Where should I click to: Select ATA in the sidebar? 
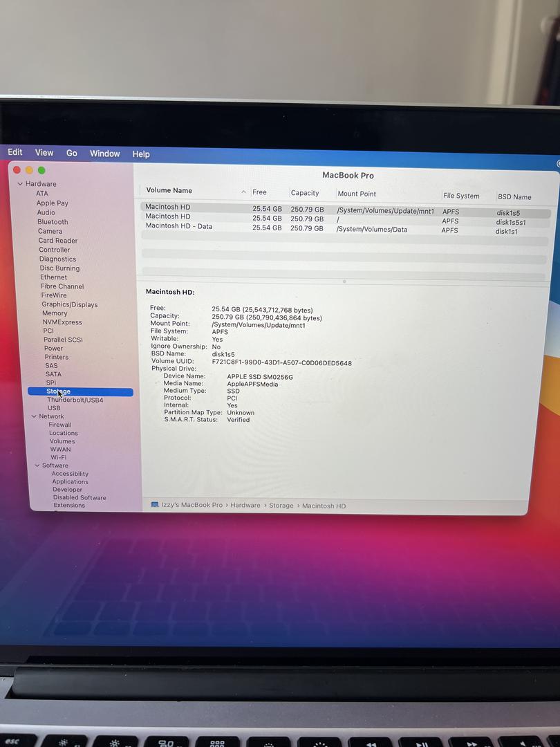(x=42, y=194)
